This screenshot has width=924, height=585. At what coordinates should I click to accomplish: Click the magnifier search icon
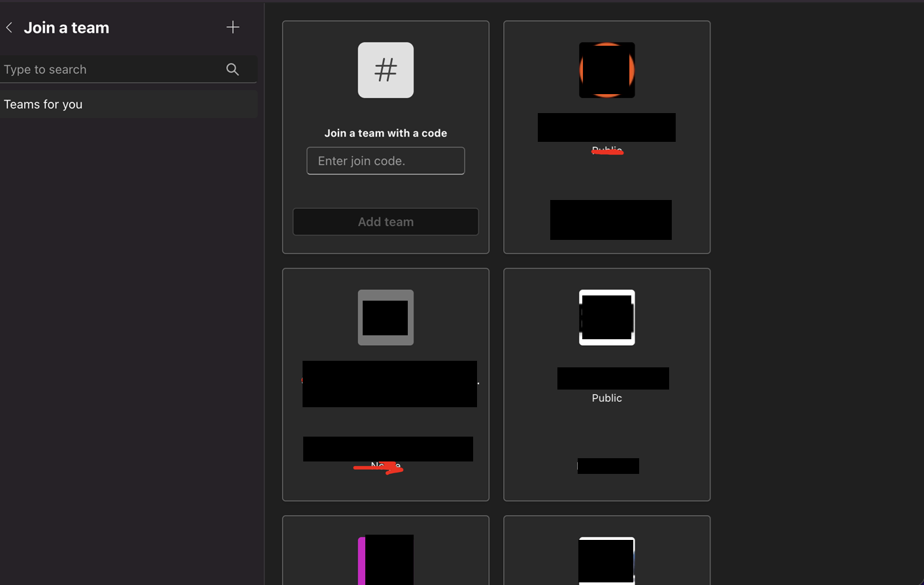click(x=233, y=69)
